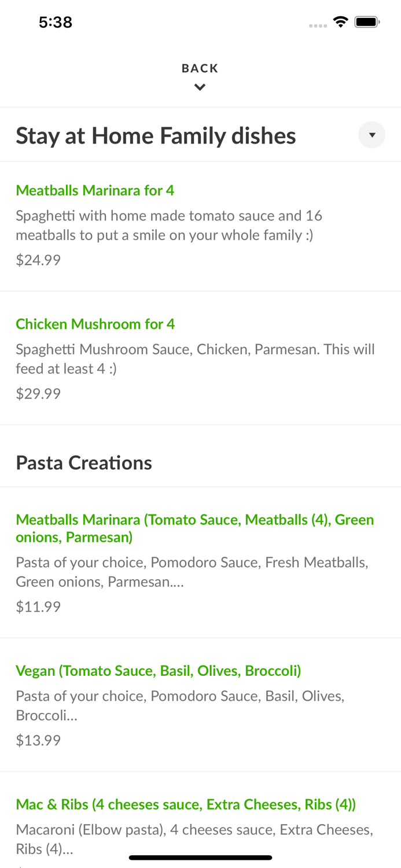This screenshot has width=401, height=868.
Task: Open the Mac & Ribs menu item
Action: coord(186,804)
